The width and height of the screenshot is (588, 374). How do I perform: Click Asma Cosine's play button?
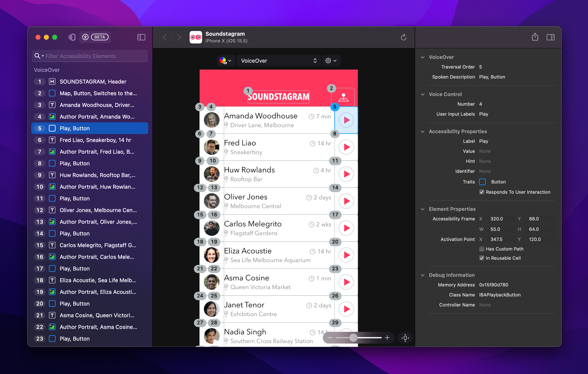pyautogui.click(x=346, y=282)
